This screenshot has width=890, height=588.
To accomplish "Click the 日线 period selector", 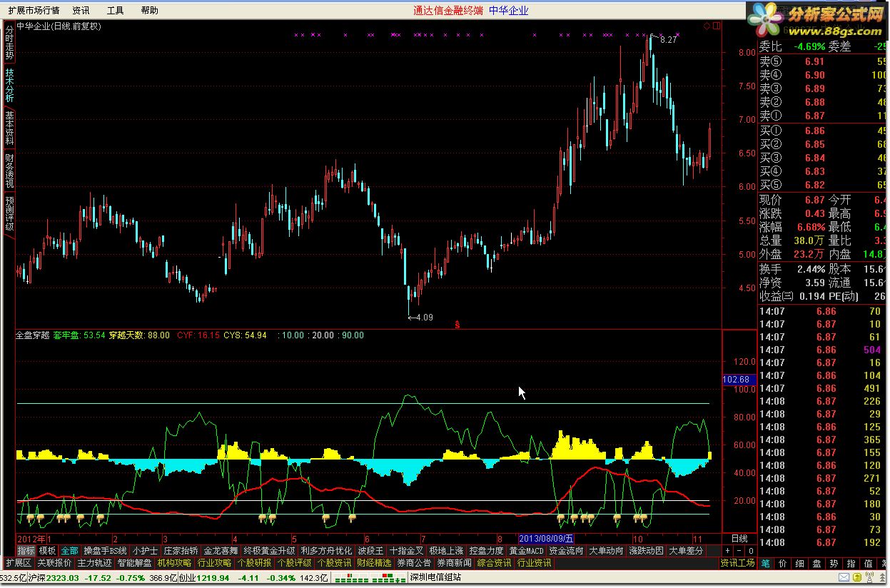I will pyautogui.click(x=739, y=538).
